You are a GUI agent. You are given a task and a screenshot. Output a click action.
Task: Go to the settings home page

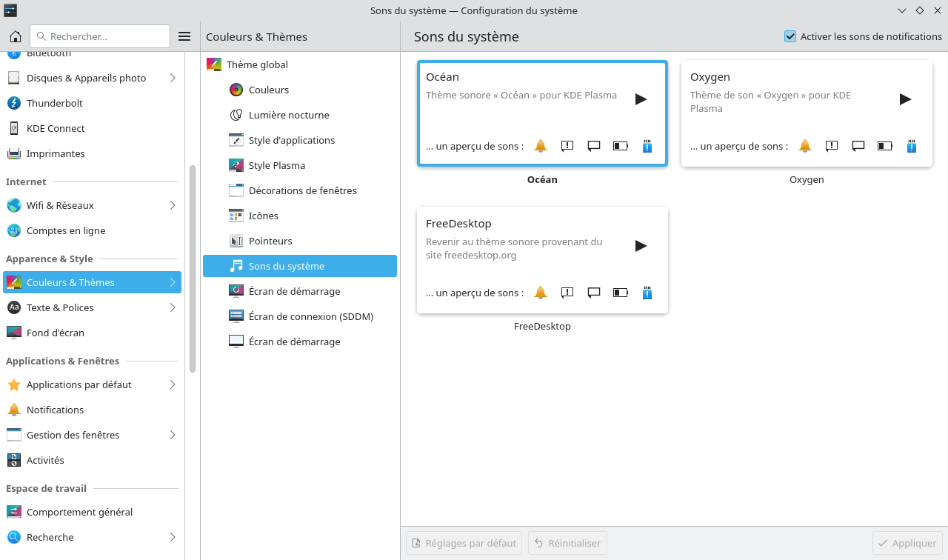point(15,36)
